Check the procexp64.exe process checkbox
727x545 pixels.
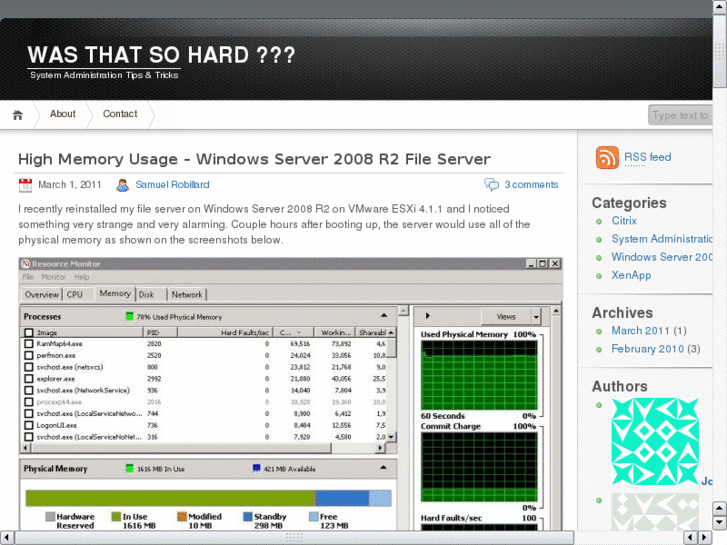(x=29, y=402)
